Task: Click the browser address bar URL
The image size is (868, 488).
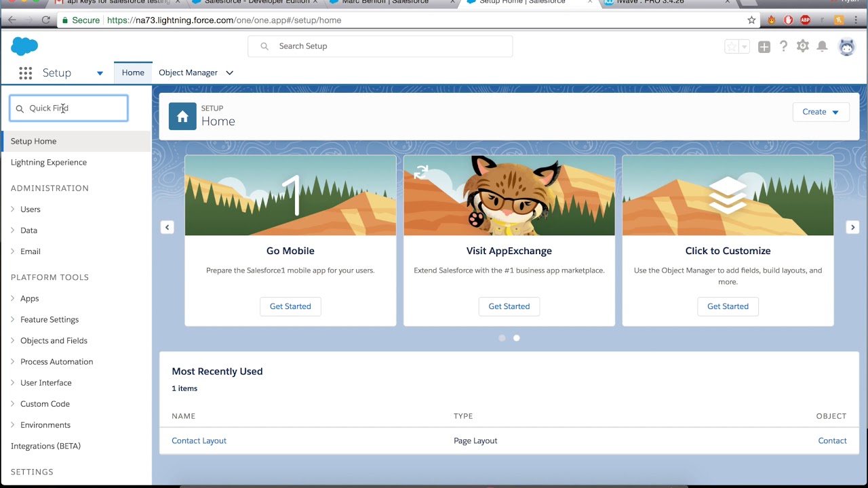Action: tap(224, 20)
